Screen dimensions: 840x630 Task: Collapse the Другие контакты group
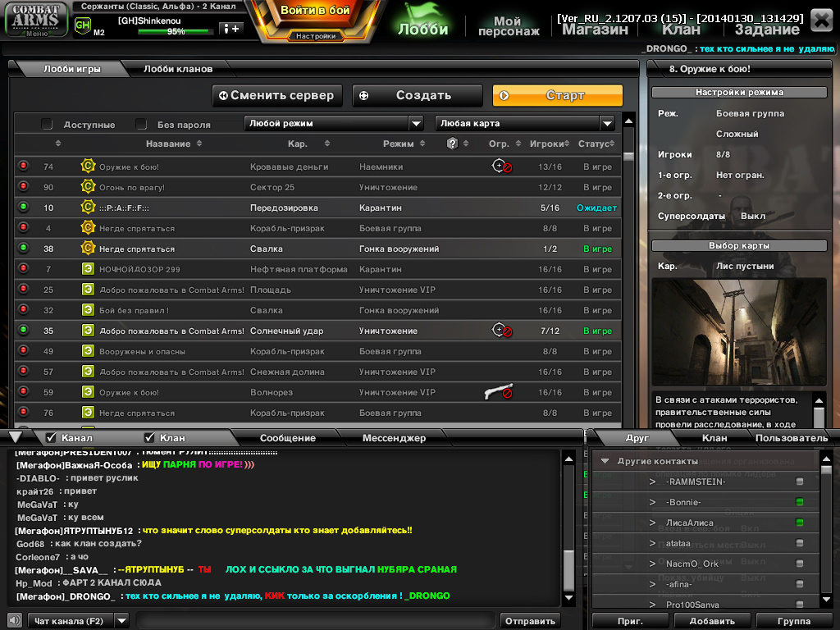pos(605,461)
